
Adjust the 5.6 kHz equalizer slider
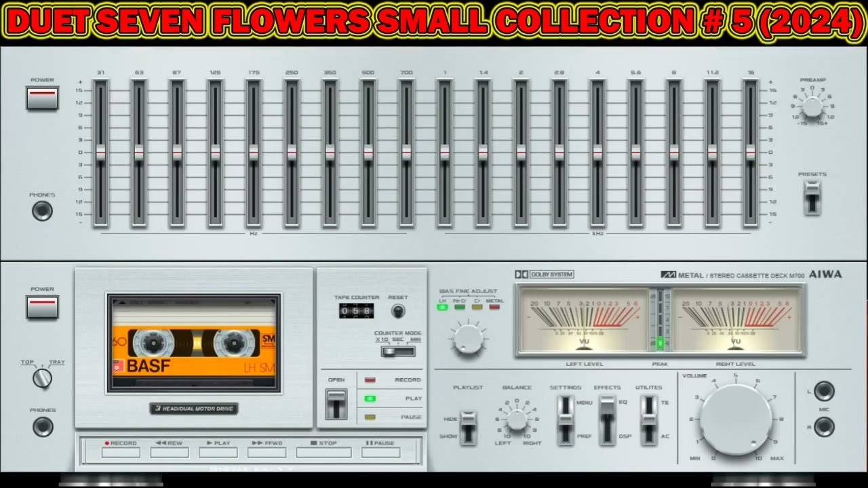click(x=635, y=153)
